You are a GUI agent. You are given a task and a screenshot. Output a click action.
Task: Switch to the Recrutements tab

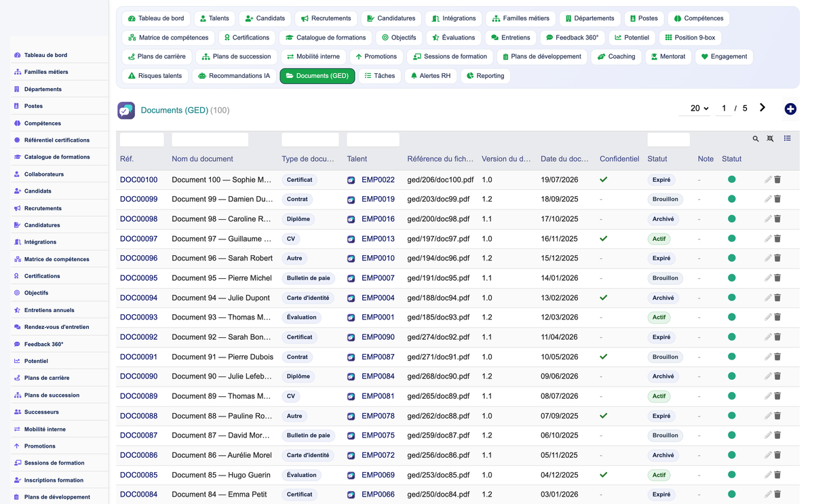coord(326,18)
